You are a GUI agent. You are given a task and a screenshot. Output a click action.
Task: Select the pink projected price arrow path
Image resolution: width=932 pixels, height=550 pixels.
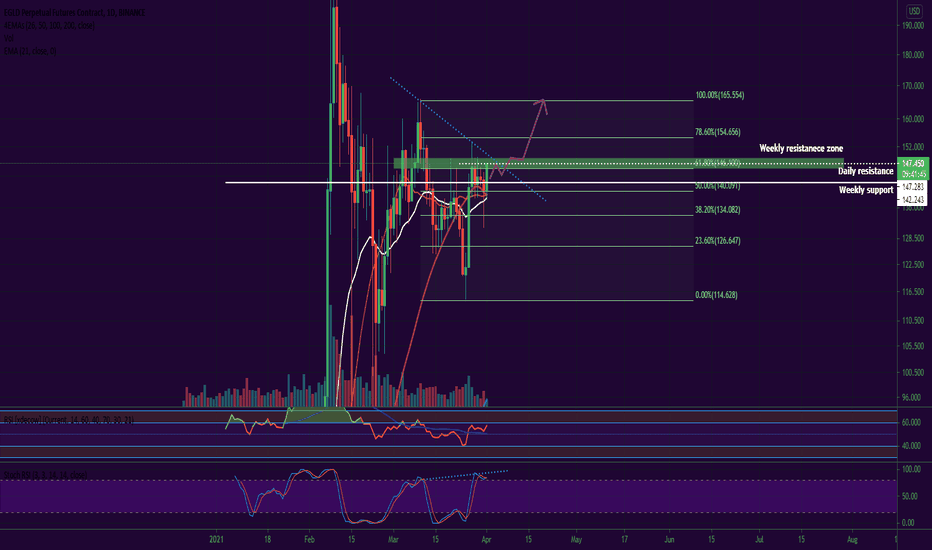click(x=518, y=137)
